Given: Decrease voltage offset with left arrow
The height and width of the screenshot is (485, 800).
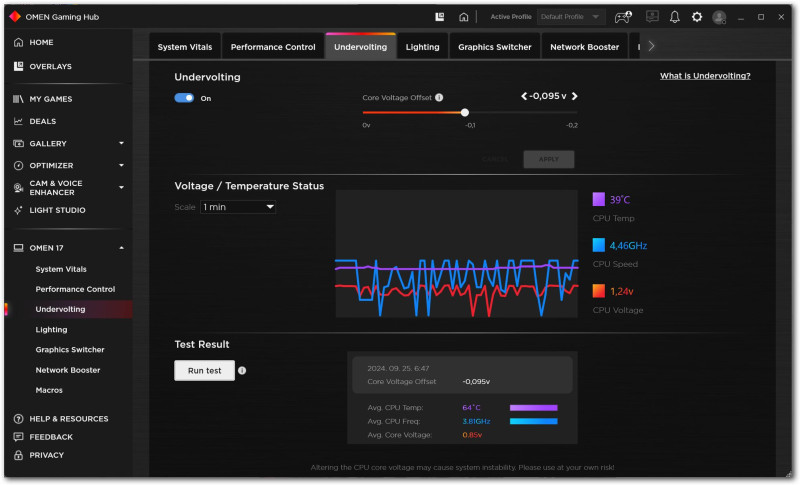Looking at the screenshot, I should (x=523, y=96).
